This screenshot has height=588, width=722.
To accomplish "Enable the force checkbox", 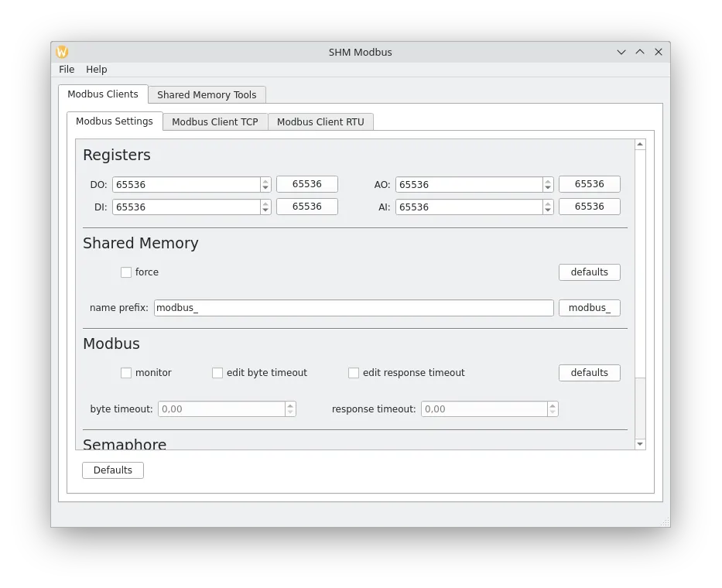I will pyautogui.click(x=126, y=272).
